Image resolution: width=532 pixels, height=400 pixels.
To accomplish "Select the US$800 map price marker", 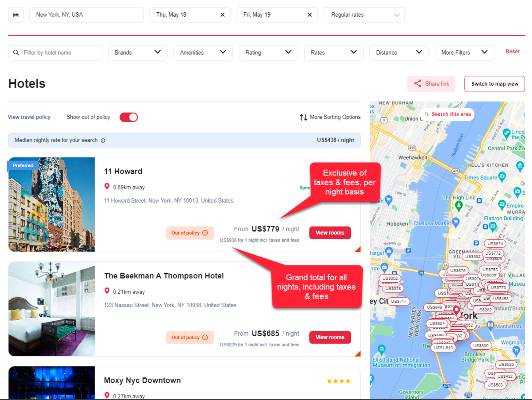I will pos(481,346).
